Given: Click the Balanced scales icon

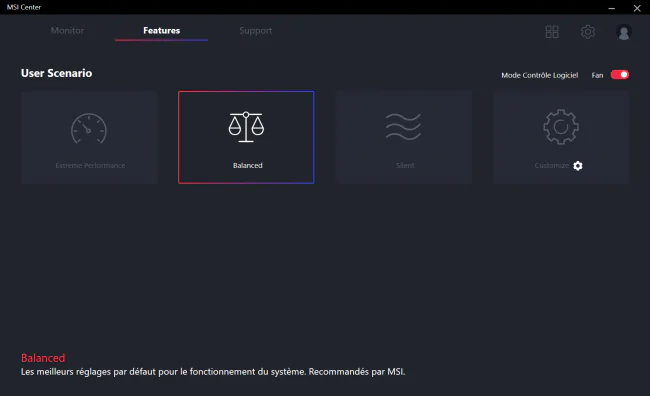Looking at the screenshot, I should (246, 127).
